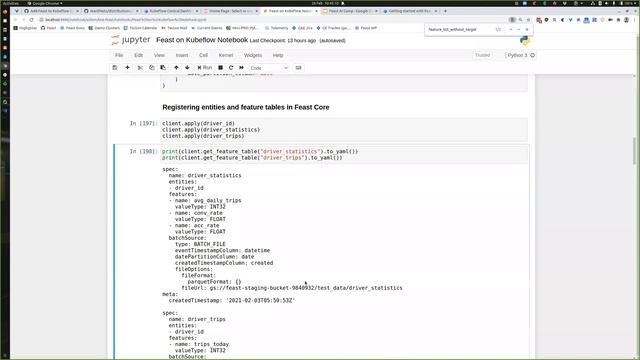640x360 pixels.
Task: Open the View menu
Action: click(159, 55)
